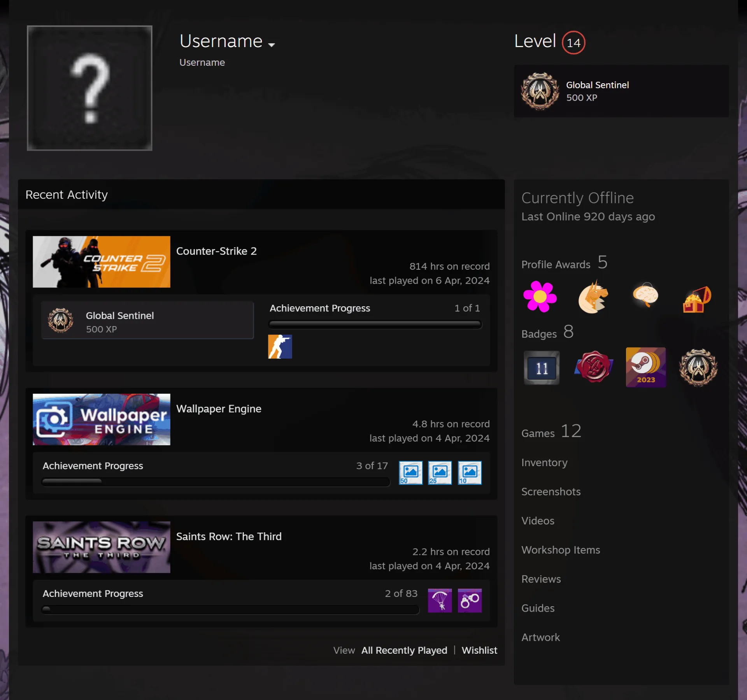Click the level 14 circle badge
This screenshot has height=700, width=747.
573,42
